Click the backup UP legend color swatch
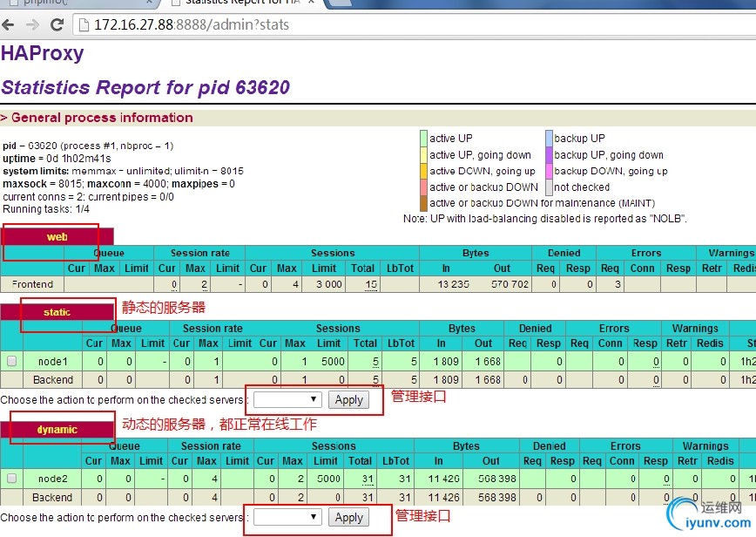This screenshot has height=537, width=756. (549, 139)
